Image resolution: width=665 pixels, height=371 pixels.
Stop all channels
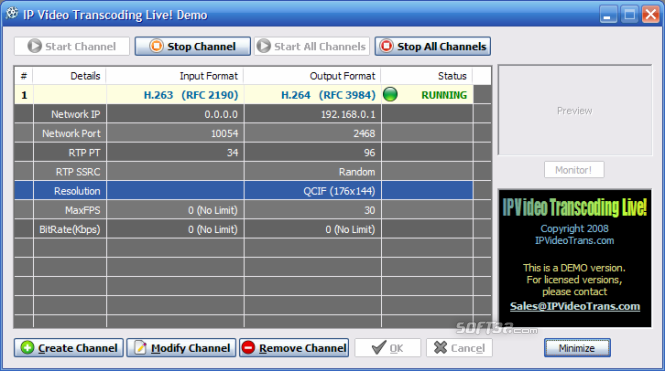(433, 46)
